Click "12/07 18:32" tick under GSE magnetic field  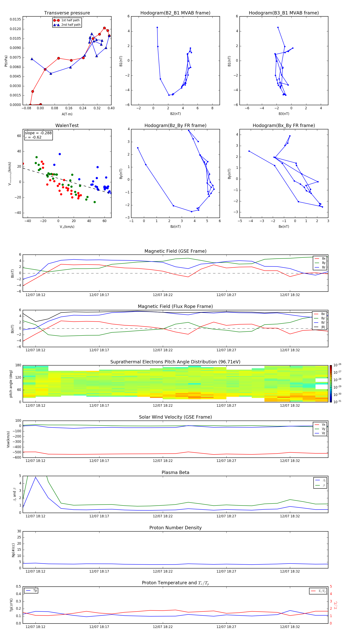(290, 295)
